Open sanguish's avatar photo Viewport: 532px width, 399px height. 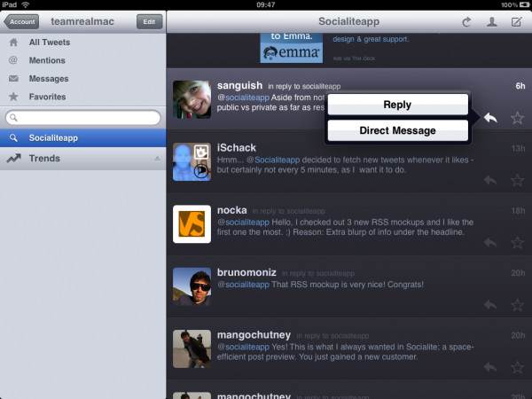(192, 99)
